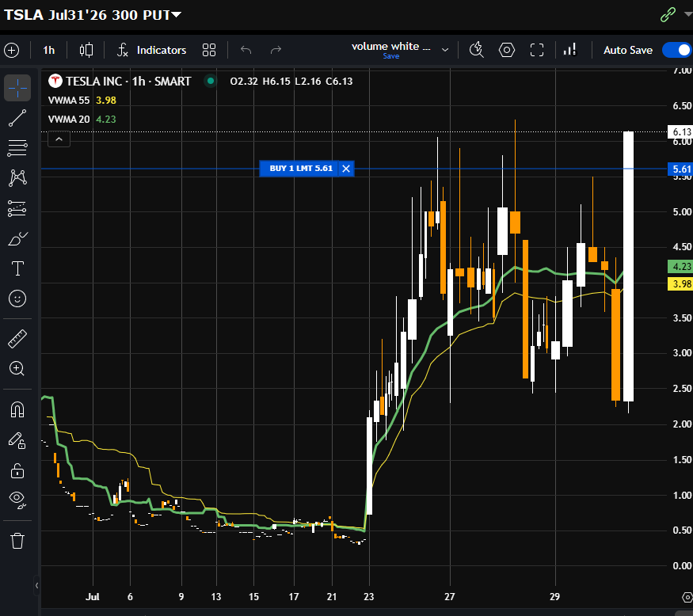Toggle stay in drawing mode
The width and height of the screenshot is (693, 616).
[17, 440]
